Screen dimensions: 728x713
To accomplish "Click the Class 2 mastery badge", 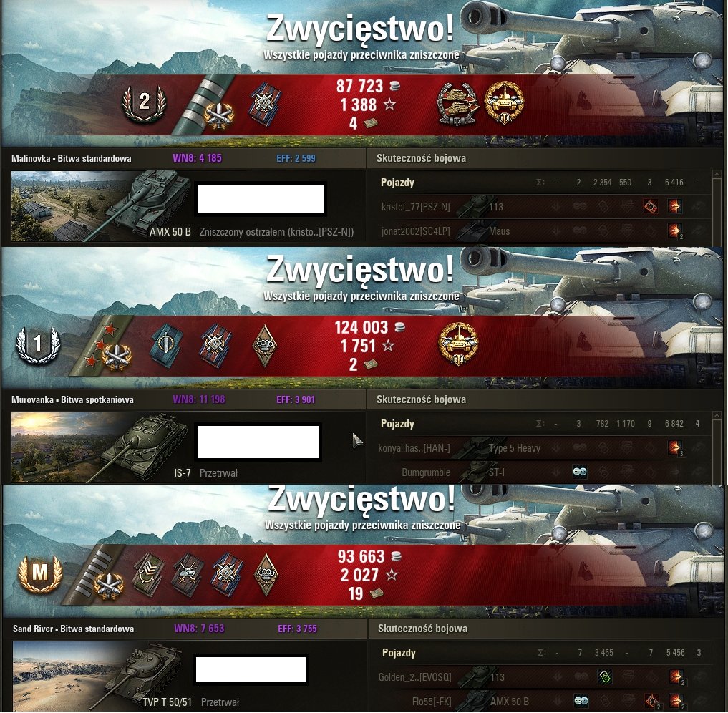I will tap(145, 103).
